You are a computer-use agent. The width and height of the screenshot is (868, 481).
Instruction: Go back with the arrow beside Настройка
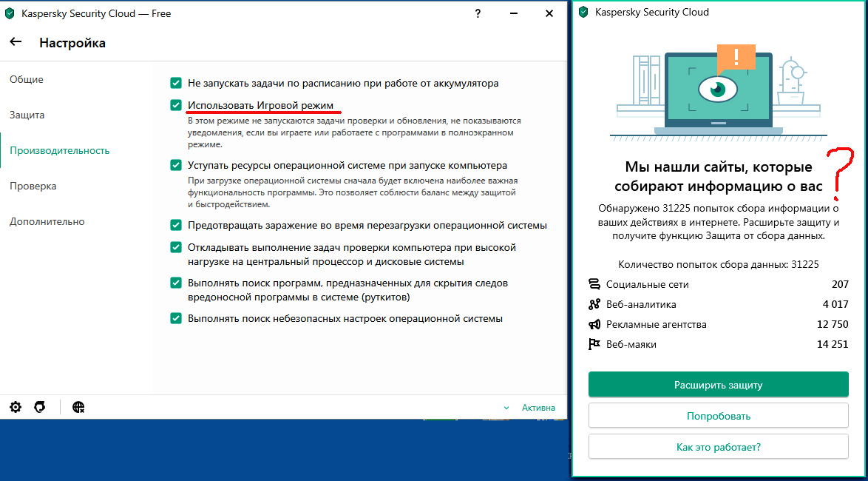pyautogui.click(x=16, y=42)
